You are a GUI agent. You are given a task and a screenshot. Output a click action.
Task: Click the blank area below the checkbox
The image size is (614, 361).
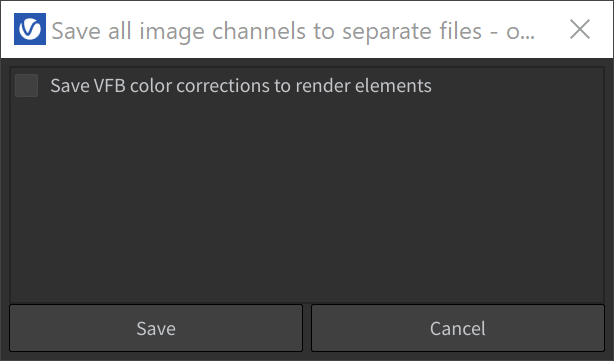pyautogui.click(x=307, y=200)
